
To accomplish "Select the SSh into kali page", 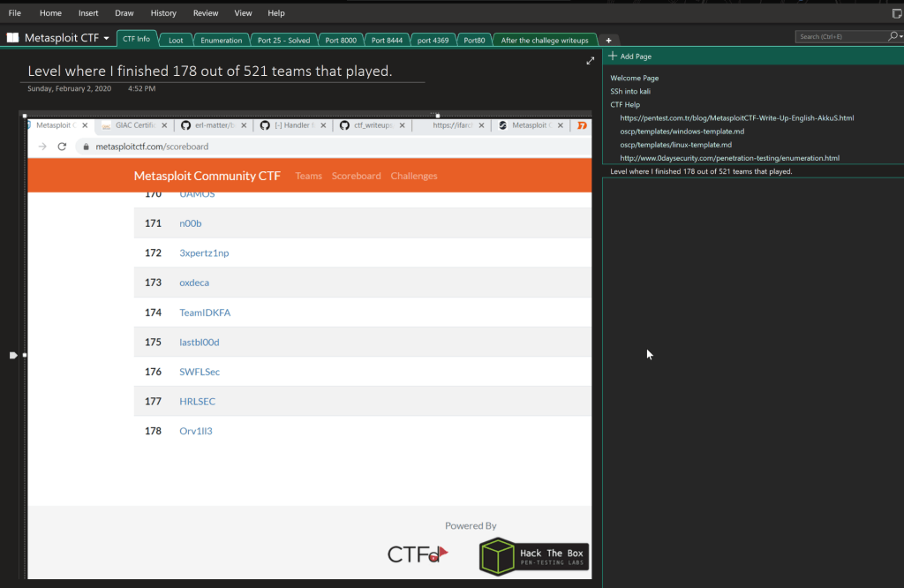I will tap(629, 92).
